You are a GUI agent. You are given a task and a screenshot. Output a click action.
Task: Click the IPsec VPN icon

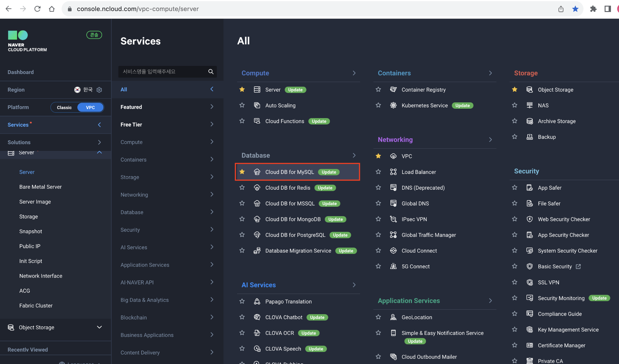click(x=393, y=219)
